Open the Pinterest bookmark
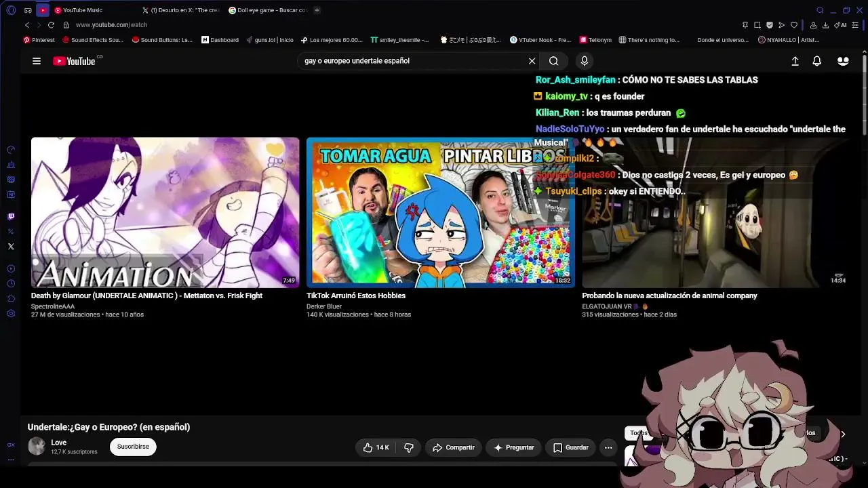Viewport: 868px width, 488px height. (x=39, y=40)
